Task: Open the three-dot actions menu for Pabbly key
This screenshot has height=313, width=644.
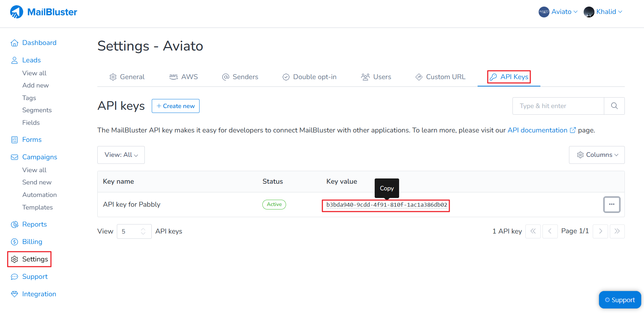Action: pos(612,205)
